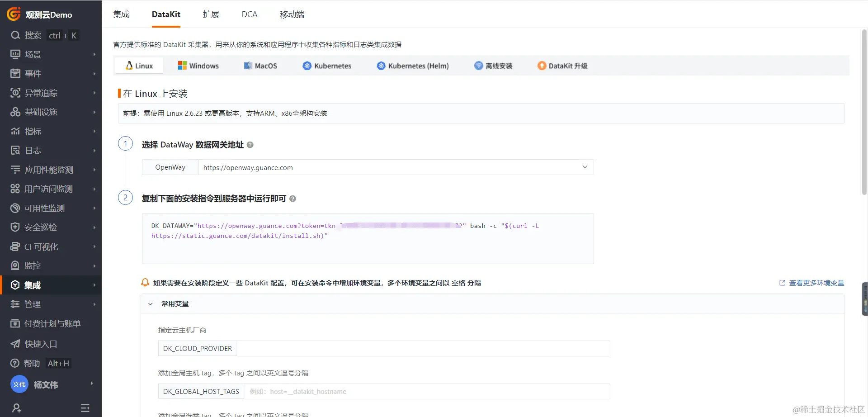Click the install command code box
Viewport: 868px width, 417px height.
coord(368,239)
